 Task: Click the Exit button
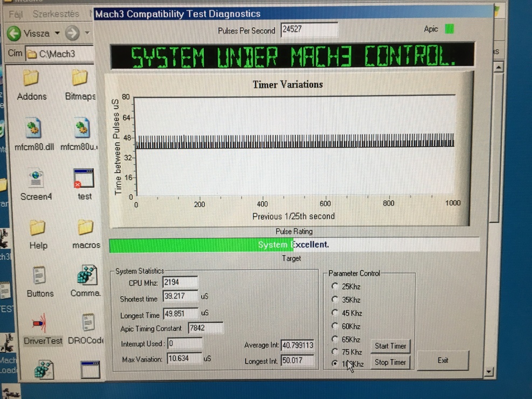[x=443, y=360]
